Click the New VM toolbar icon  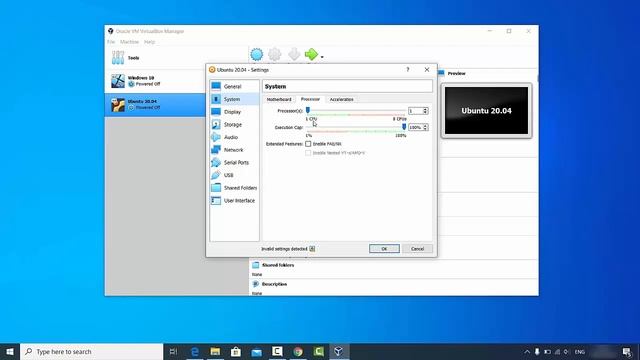[x=257, y=54]
